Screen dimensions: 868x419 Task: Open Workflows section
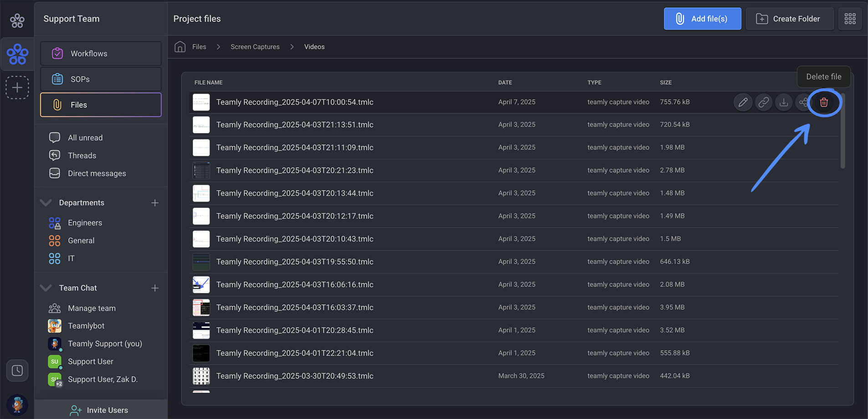coord(101,54)
